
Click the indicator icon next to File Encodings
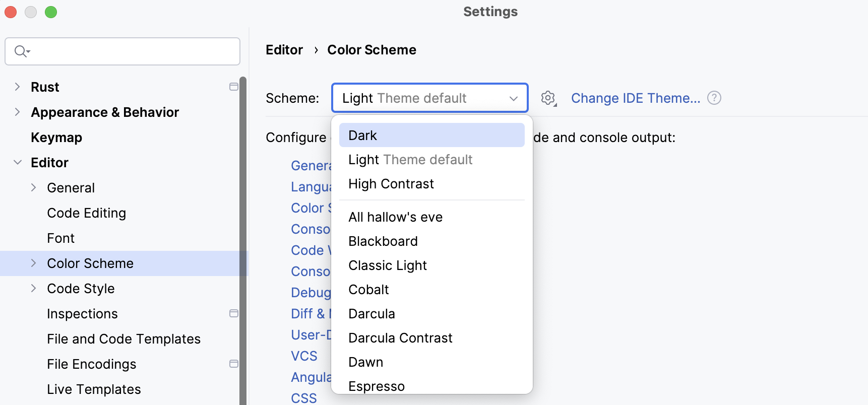(x=234, y=364)
